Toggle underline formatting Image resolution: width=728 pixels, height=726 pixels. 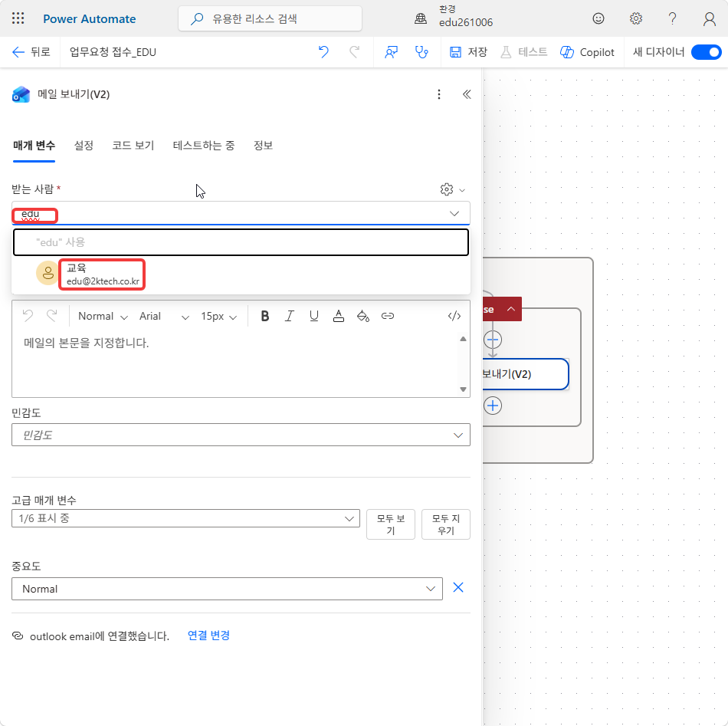pos(314,317)
